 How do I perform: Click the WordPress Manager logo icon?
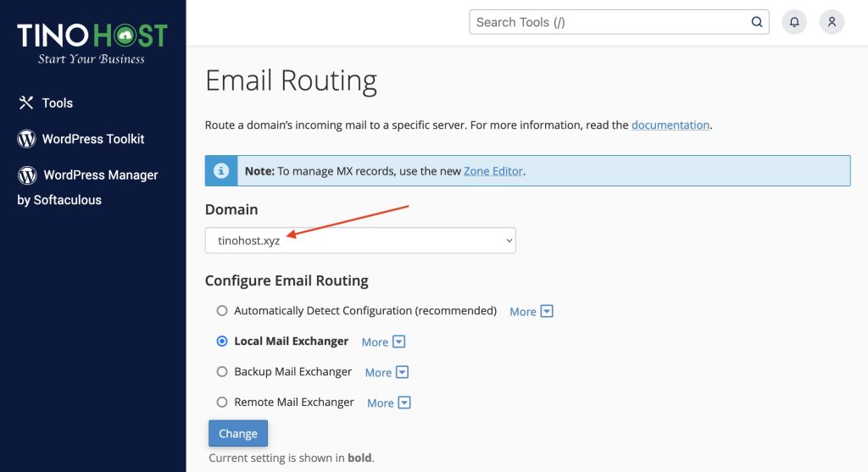click(x=27, y=175)
